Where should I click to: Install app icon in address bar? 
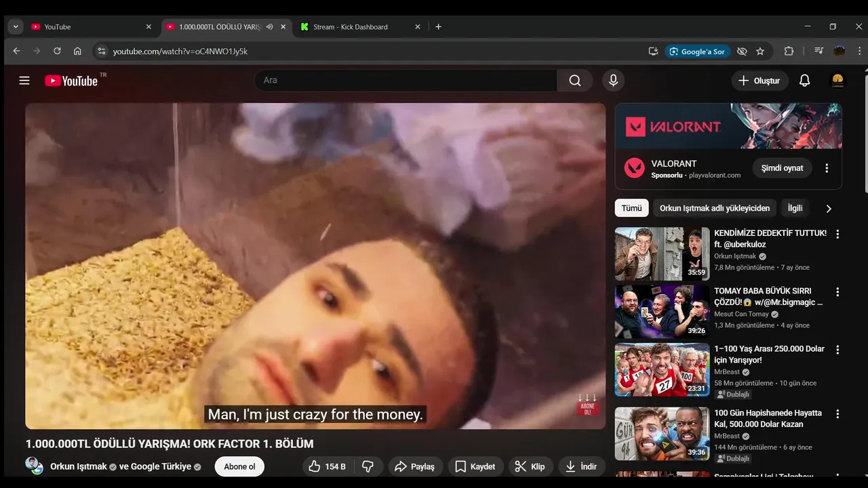coord(653,51)
